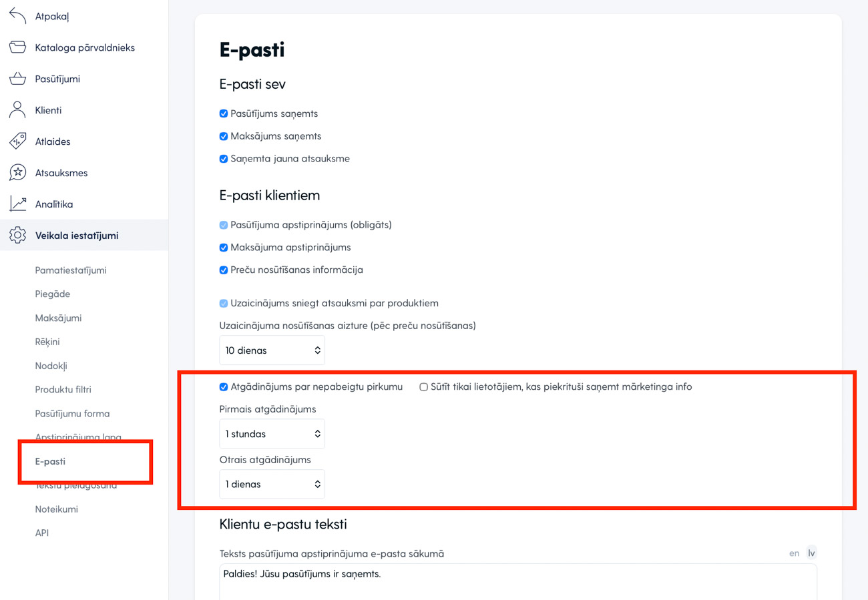This screenshot has height=600, width=868.
Task: Expand Pirmais atgādinājums 1 stundas dropdown
Action: click(272, 434)
